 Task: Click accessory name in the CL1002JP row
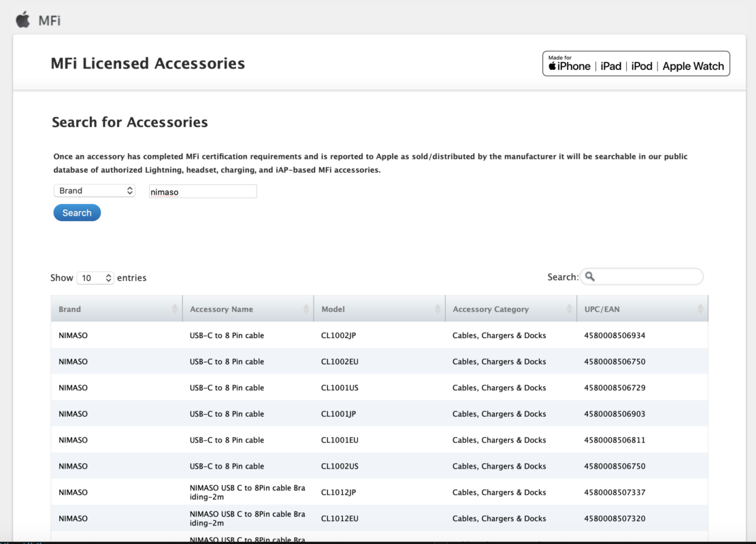(227, 335)
